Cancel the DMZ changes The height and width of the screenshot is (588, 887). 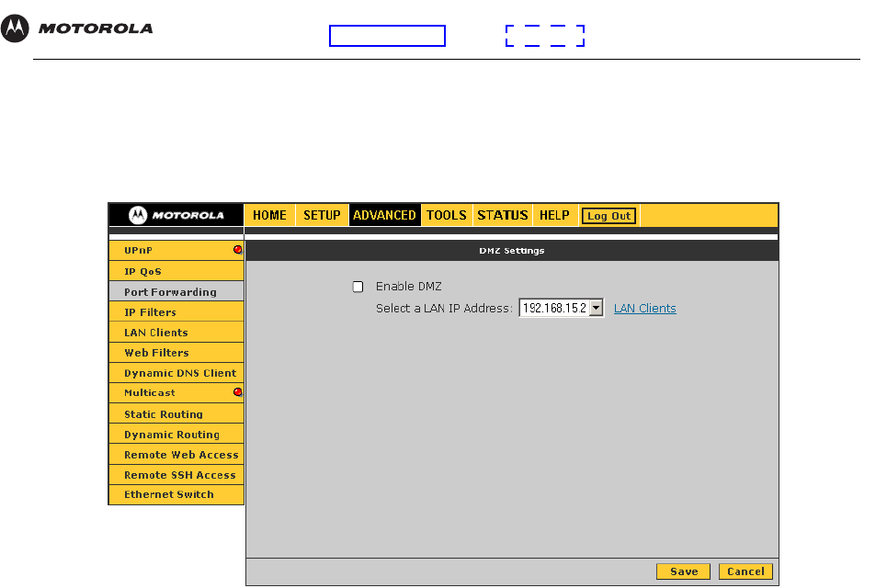tap(745, 571)
